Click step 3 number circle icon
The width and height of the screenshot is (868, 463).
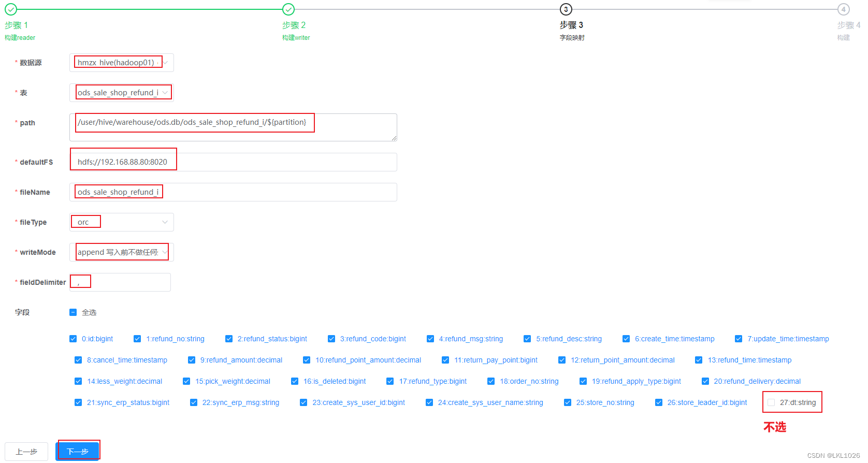coord(566,9)
